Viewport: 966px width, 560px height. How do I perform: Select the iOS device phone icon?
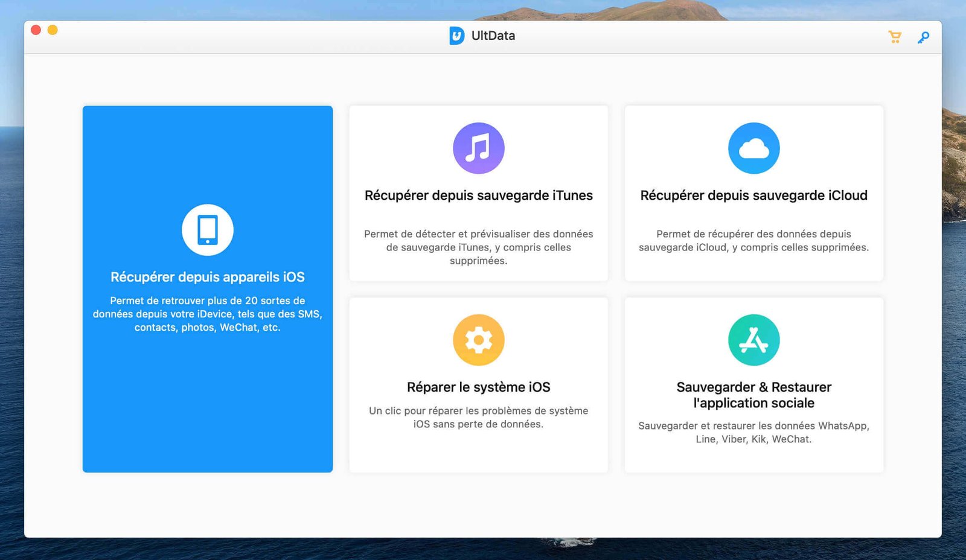point(208,230)
